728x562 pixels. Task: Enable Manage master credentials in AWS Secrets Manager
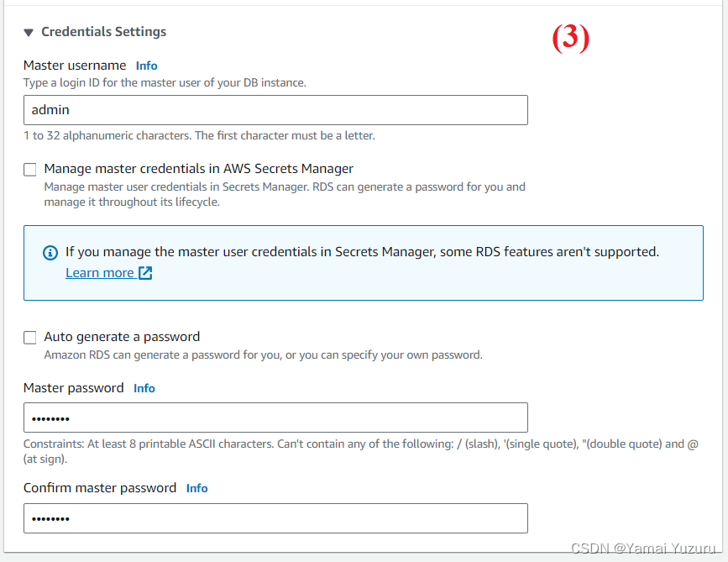(x=30, y=170)
